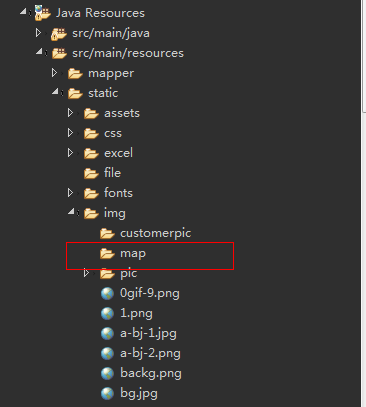
Task: Select the backg.png file name
Action: 151,374
